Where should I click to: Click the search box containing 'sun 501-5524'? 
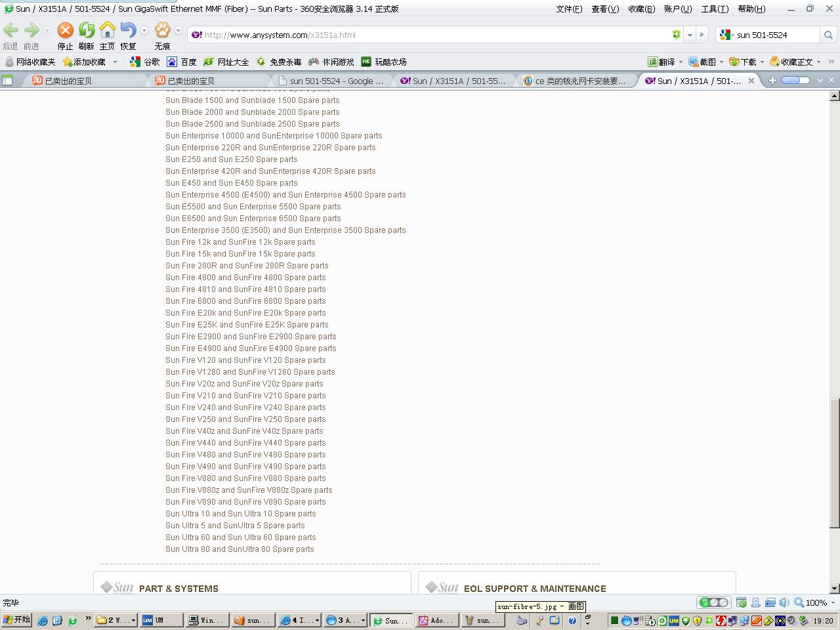point(776,35)
